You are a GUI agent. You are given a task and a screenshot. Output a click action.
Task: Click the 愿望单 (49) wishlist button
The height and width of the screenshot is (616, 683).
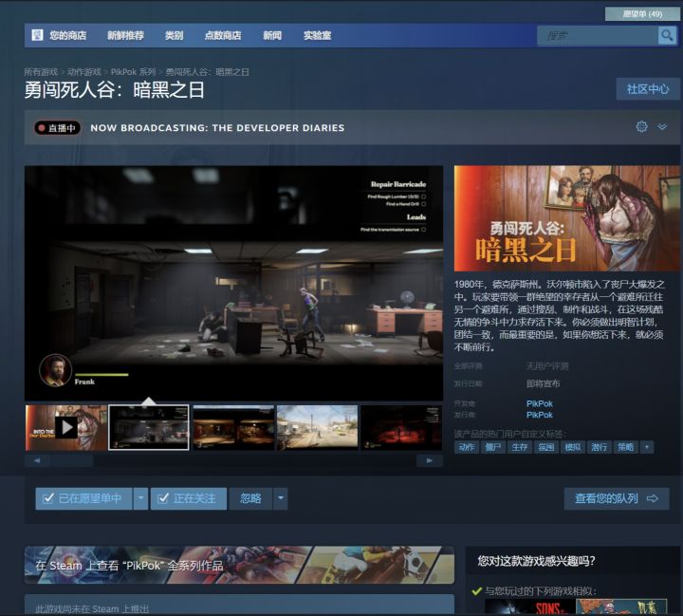click(x=642, y=14)
